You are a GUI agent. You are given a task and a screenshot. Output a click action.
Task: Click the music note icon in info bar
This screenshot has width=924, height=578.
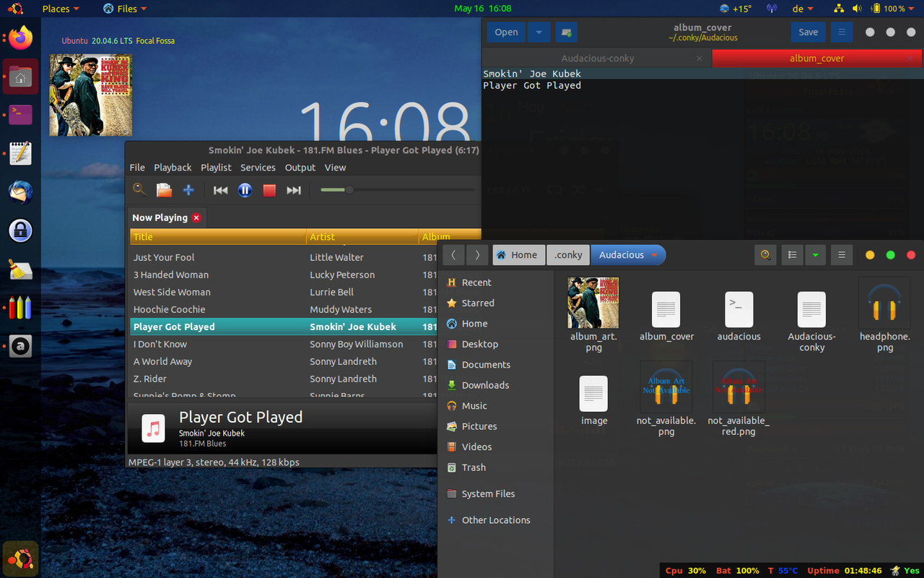coord(153,428)
